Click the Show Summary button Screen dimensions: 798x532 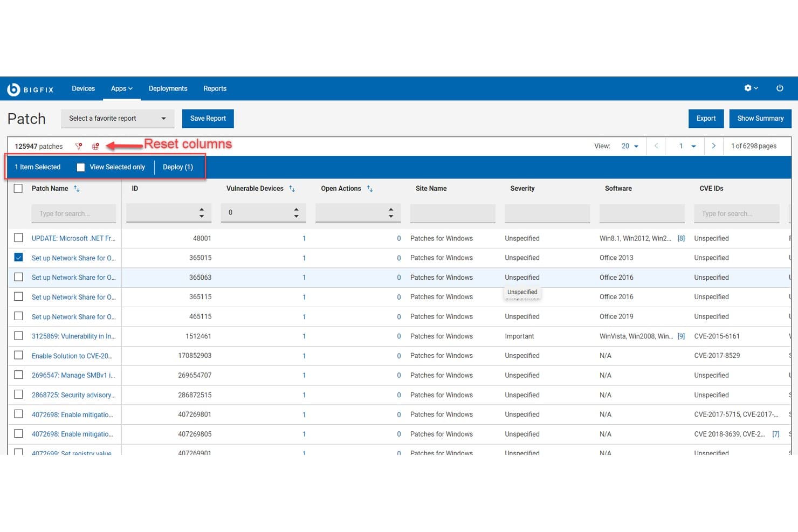(760, 119)
